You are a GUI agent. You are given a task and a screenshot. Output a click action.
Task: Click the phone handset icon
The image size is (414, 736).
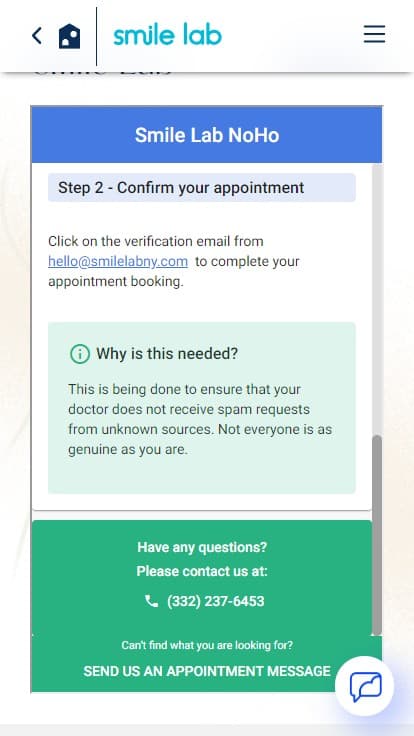151,601
